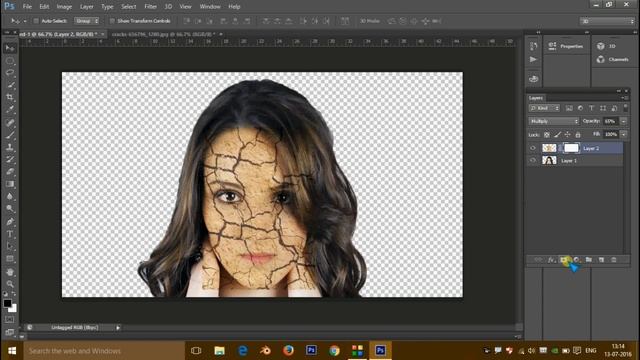Select the Dodge tool
The width and height of the screenshot is (640, 360).
click(x=10, y=209)
